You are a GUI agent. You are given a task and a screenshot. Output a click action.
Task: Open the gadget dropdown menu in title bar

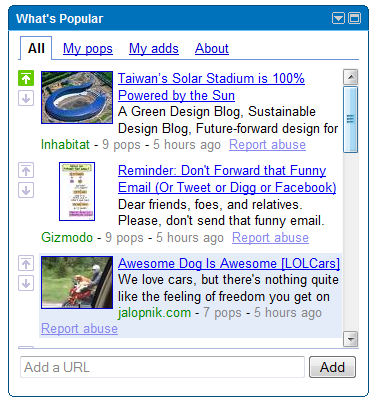point(338,18)
